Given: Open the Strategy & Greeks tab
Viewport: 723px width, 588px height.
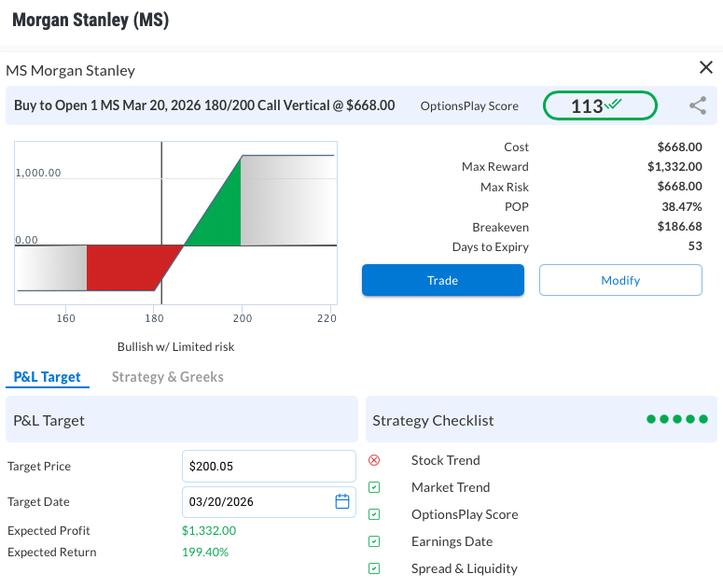Looking at the screenshot, I should (167, 377).
